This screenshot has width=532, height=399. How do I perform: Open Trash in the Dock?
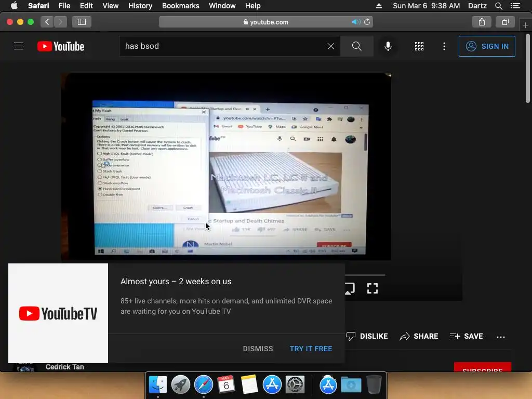[x=374, y=385]
